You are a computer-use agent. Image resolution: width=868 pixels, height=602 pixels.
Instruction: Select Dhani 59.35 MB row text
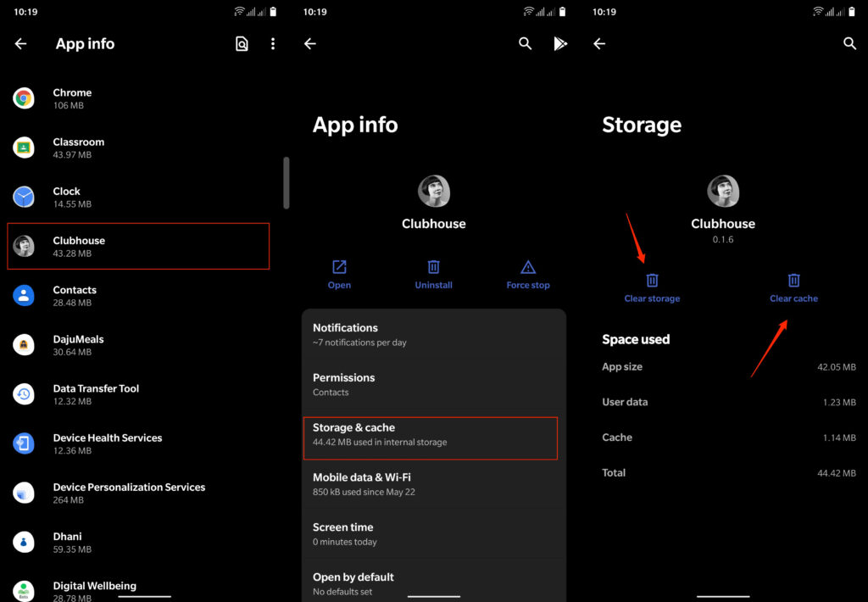tap(73, 542)
